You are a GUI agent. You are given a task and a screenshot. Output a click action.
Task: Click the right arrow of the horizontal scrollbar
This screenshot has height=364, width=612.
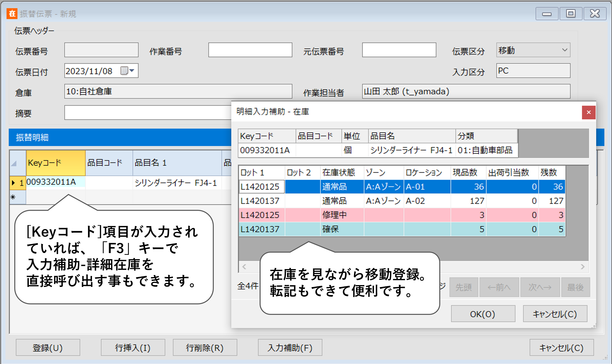point(583,267)
